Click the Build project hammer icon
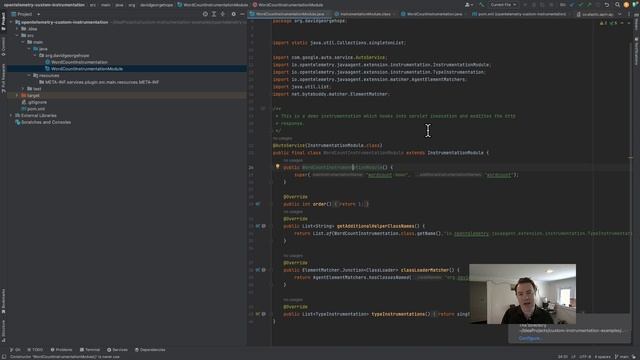The height and width of the screenshot is (360, 640). [x=482, y=5]
